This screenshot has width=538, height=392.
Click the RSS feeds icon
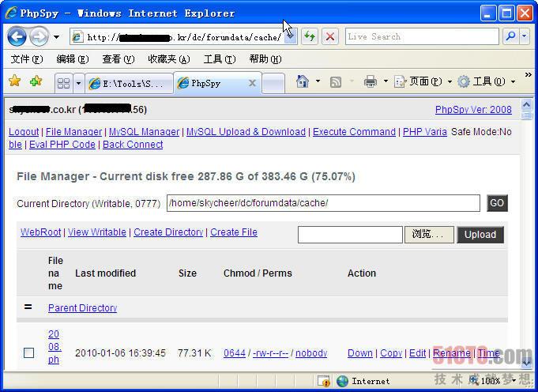tap(336, 82)
